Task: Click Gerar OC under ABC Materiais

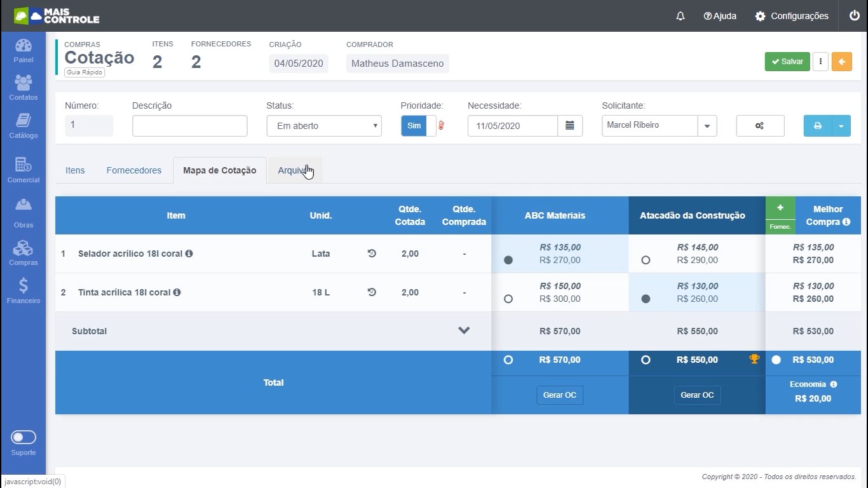Action: tap(559, 395)
